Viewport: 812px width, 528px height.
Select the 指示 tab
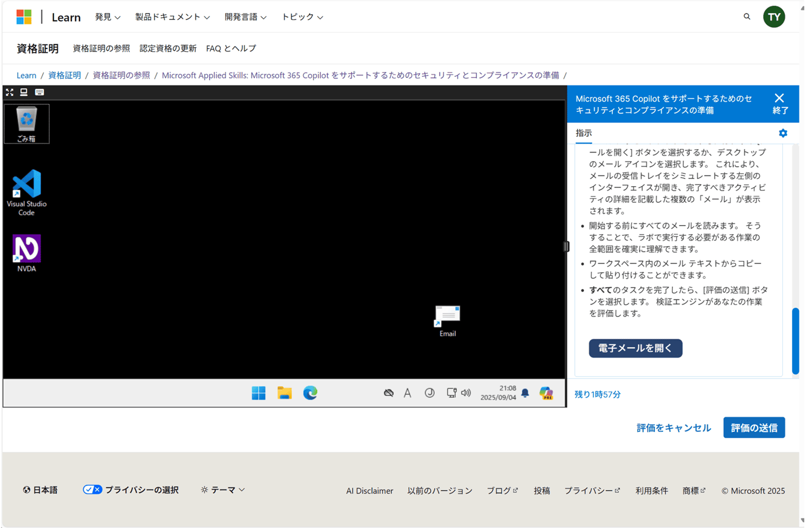(584, 133)
